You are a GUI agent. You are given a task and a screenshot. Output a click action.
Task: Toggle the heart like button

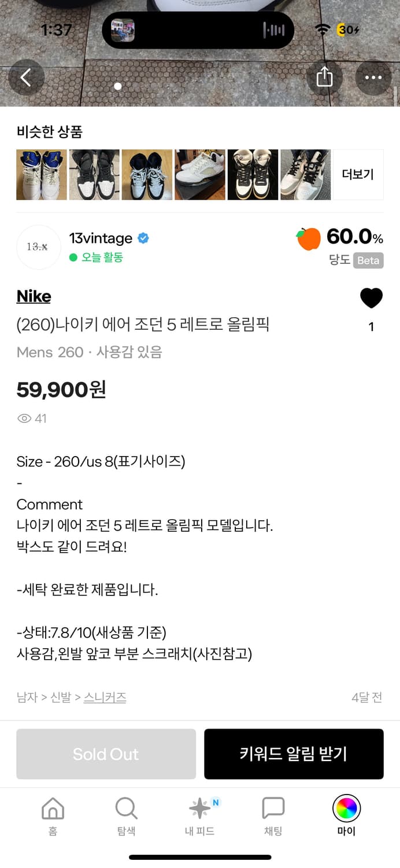371,299
